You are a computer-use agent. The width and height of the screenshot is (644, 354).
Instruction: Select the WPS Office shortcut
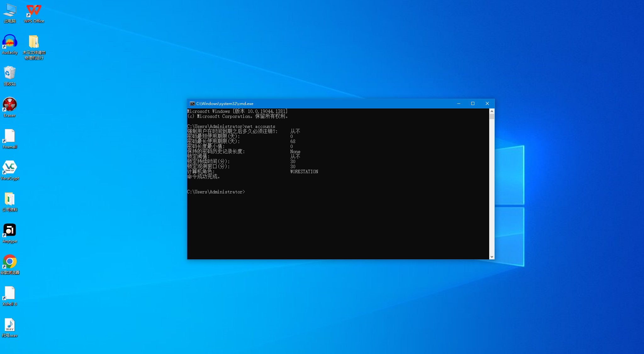point(34,13)
